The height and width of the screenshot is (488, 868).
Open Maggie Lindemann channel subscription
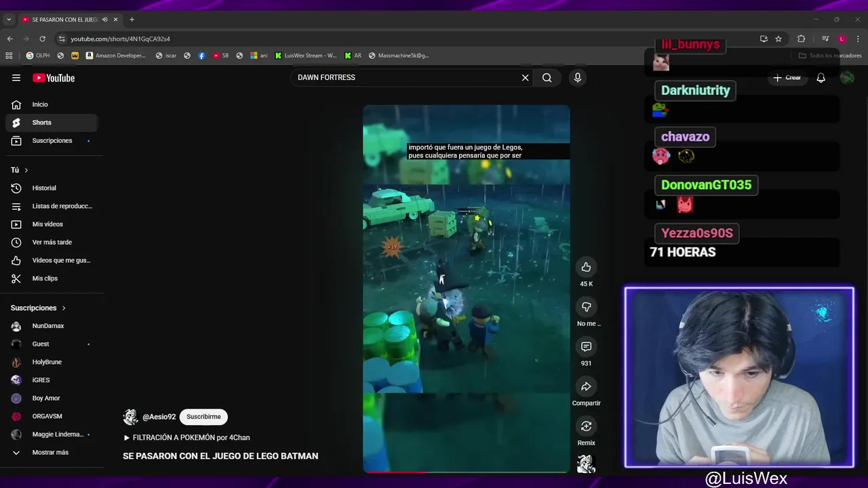[52, 434]
